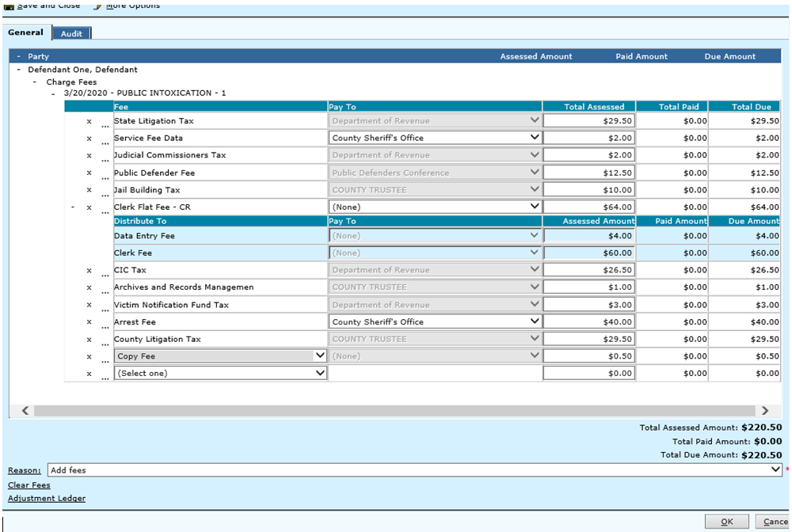792x532 pixels.
Task: Click x icon for County Litigation Tax
Action: coord(89,340)
